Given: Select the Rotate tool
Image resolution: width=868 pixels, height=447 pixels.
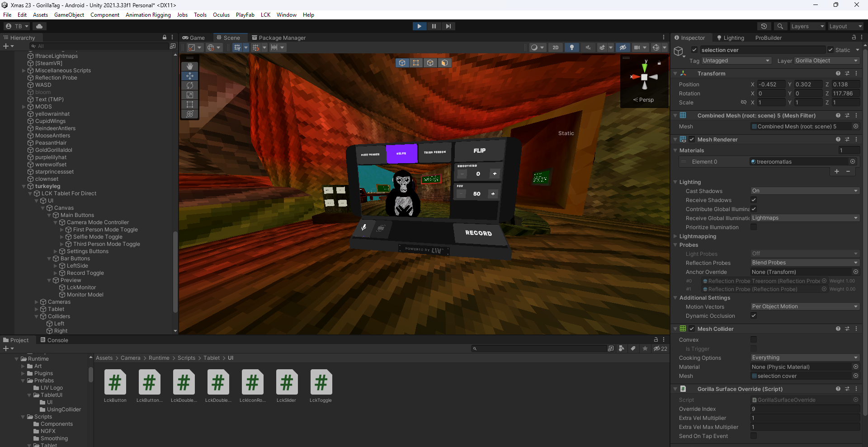Looking at the screenshot, I should (x=190, y=85).
